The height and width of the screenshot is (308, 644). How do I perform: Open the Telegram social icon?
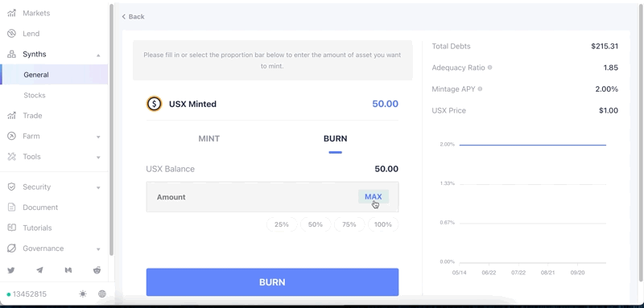(x=39, y=270)
